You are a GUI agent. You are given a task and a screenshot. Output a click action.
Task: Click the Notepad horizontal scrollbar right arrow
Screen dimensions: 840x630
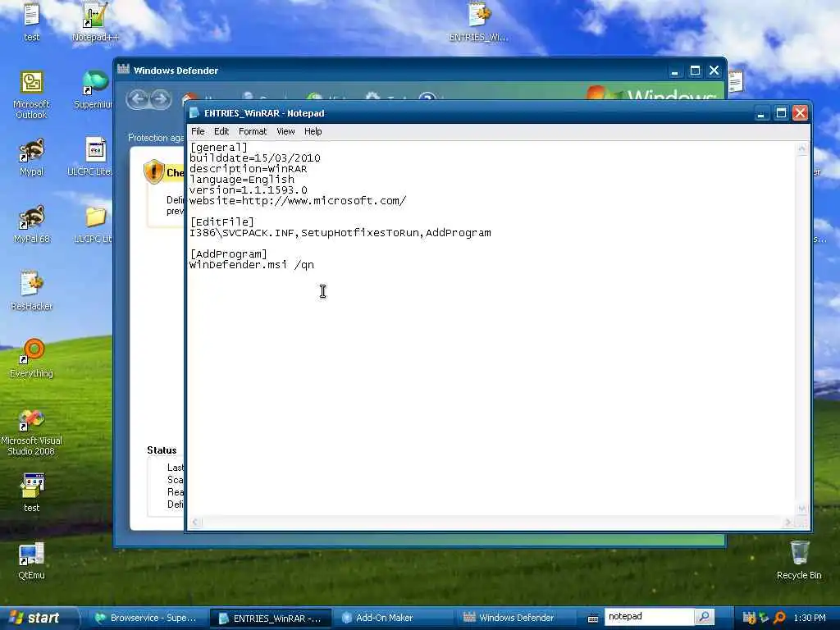[788, 523]
